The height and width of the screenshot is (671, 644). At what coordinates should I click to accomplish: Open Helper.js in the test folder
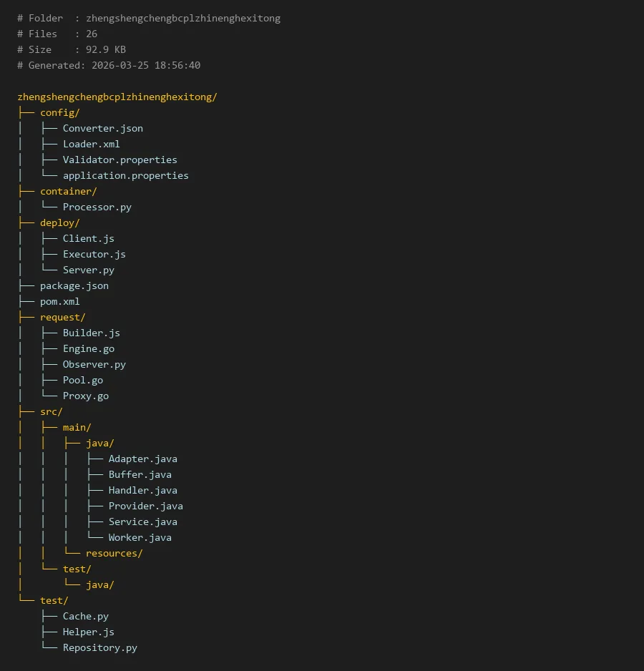pyautogui.click(x=88, y=632)
